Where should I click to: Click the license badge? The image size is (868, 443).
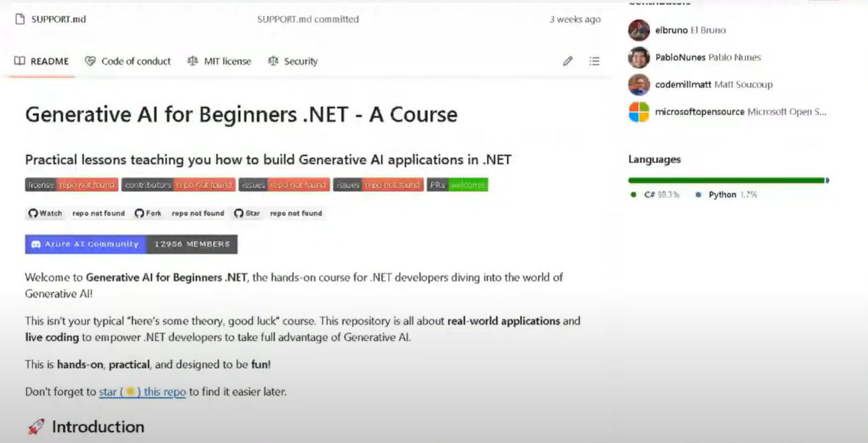pyautogui.click(x=71, y=184)
